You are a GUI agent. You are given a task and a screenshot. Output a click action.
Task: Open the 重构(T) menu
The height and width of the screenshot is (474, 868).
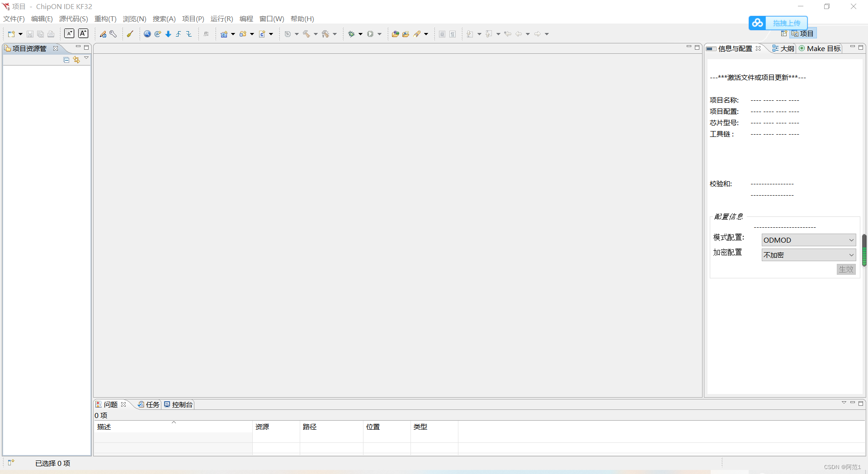tap(105, 19)
